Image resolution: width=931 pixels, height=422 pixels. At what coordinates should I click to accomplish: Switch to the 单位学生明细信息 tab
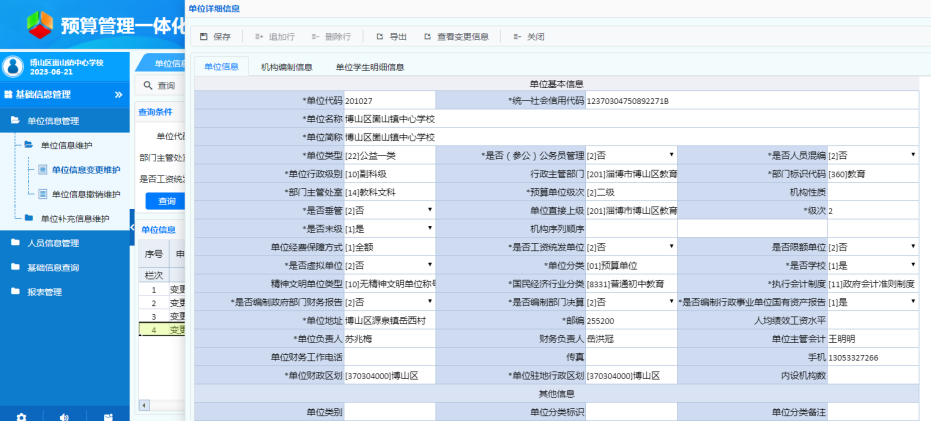(x=369, y=68)
